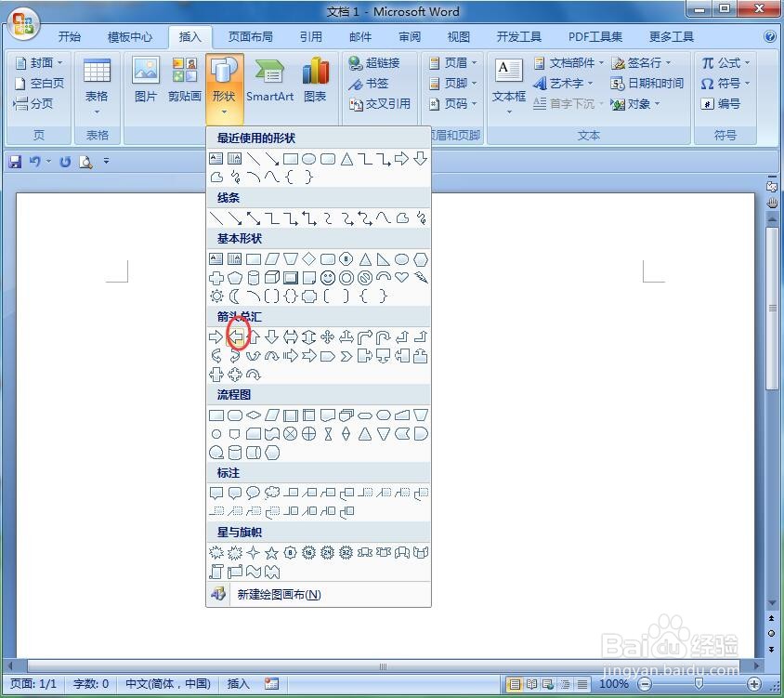
Task: Open the 表格 table dropdown
Action: click(97, 87)
